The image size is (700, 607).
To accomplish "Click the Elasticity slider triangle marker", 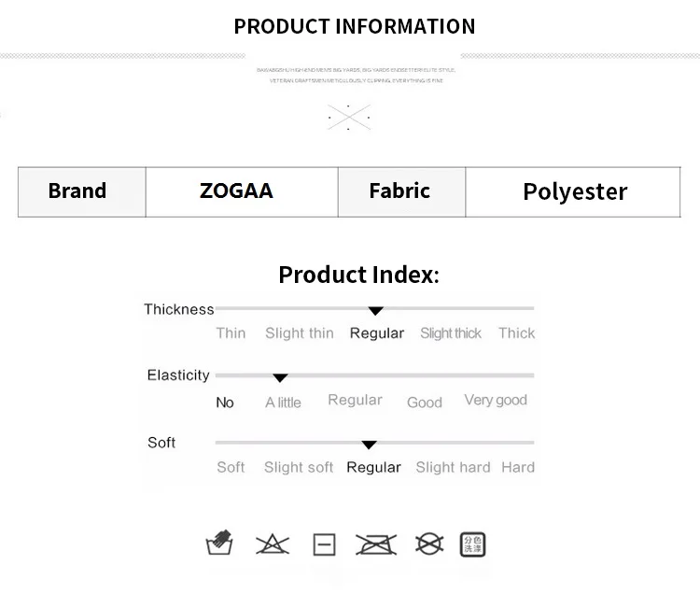I will coord(280,378).
